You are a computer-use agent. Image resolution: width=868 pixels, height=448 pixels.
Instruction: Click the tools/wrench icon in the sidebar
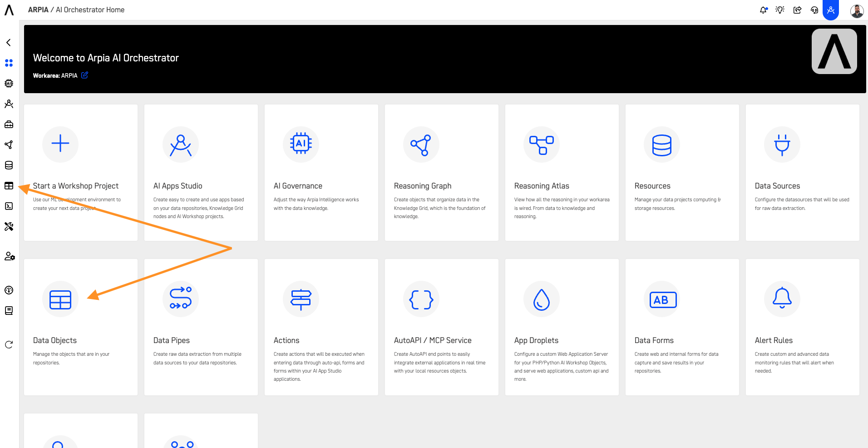click(x=8, y=226)
